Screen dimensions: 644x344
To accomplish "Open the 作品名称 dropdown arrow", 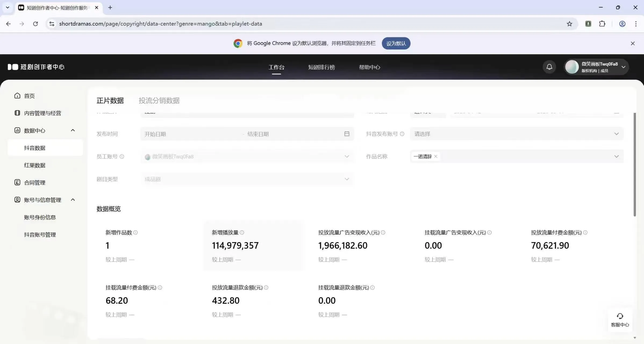I will click(616, 156).
